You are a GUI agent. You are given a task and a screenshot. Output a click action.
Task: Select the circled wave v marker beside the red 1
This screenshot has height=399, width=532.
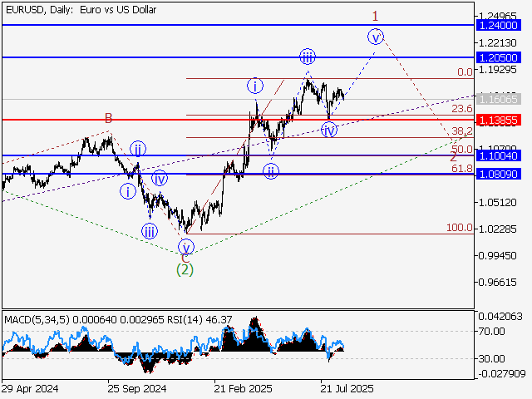pos(377,36)
